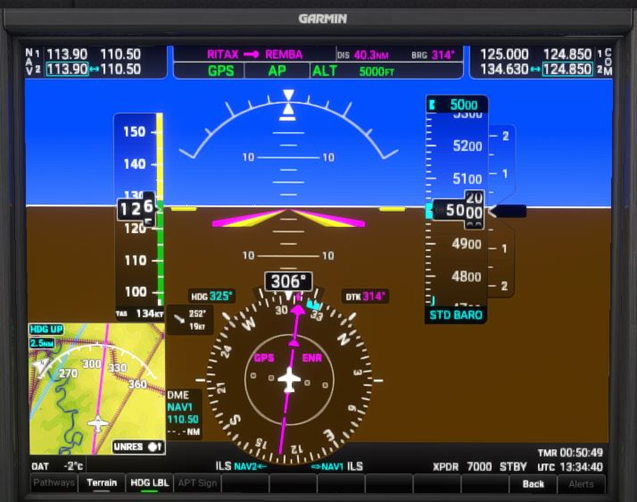This screenshot has height=502, width=637.
Task: Click the cyan heading bug on HSI
Action: click(314, 304)
